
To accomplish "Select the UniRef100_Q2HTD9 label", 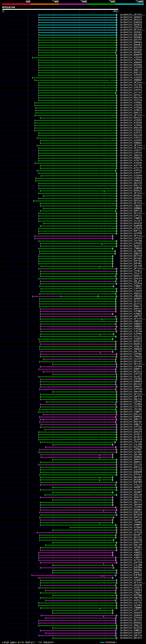I will 131,562.
